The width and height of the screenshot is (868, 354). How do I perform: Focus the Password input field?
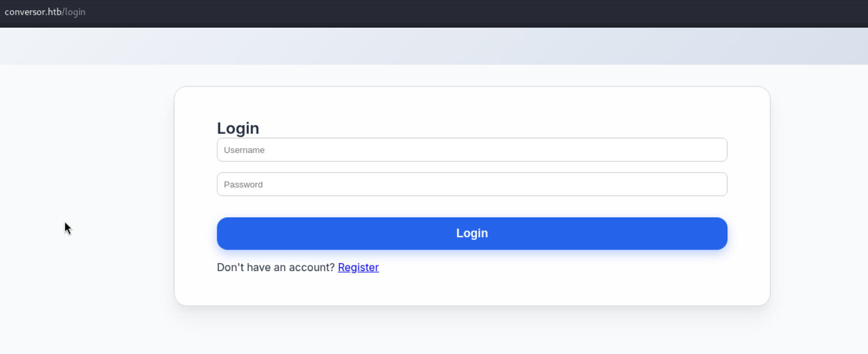point(472,185)
